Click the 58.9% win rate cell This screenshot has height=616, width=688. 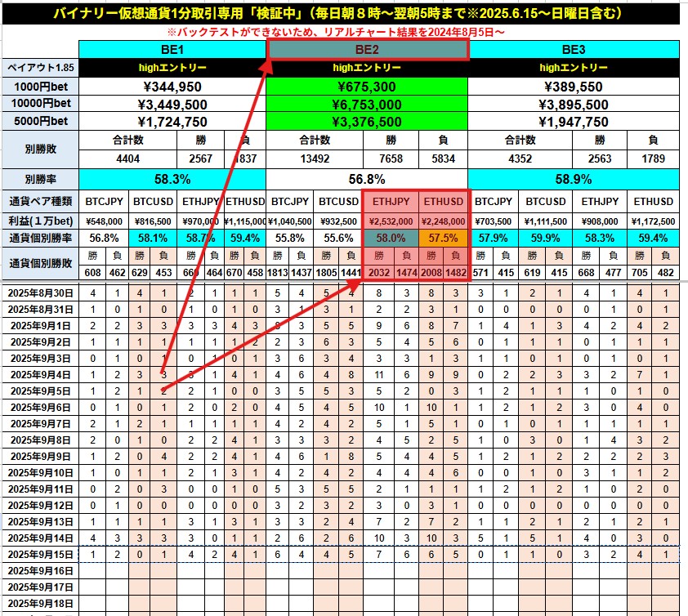pos(574,179)
